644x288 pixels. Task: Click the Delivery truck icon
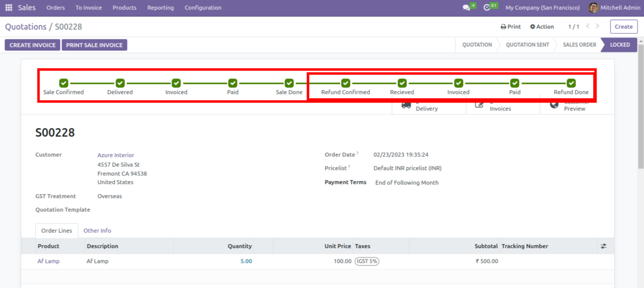(406, 104)
